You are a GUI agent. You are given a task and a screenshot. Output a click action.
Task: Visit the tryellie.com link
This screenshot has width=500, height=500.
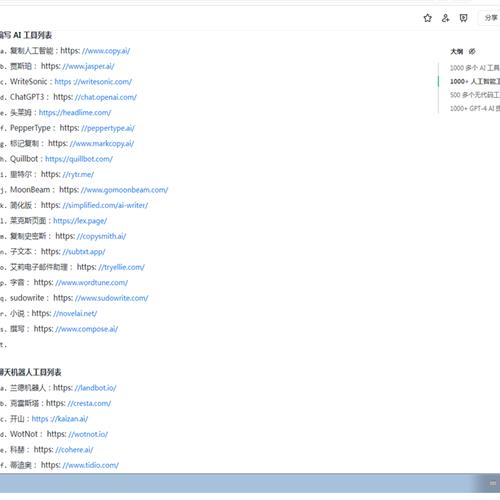pyautogui.click(x=121, y=267)
